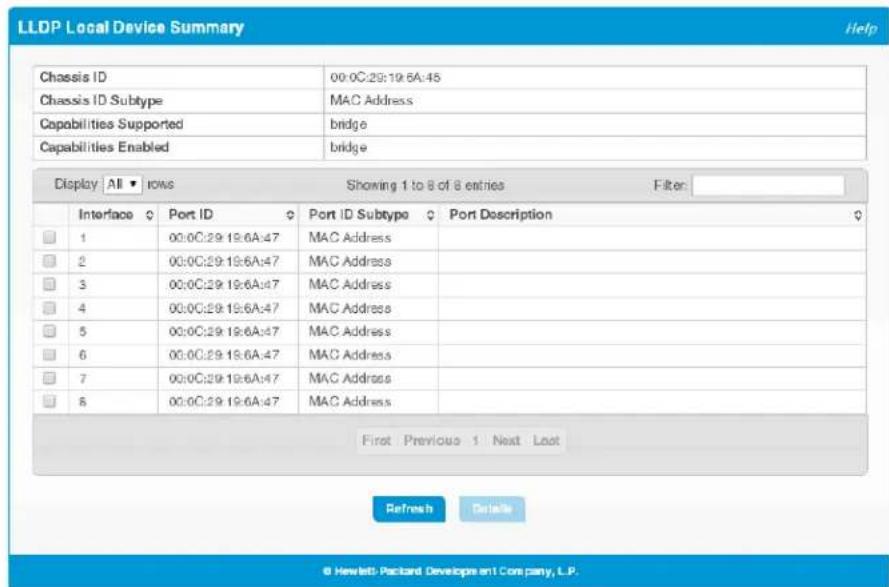This screenshot has height=587, width=889.
Task: Sort by Port ID Subtype column arrows
Action: pyautogui.click(x=430, y=216)
